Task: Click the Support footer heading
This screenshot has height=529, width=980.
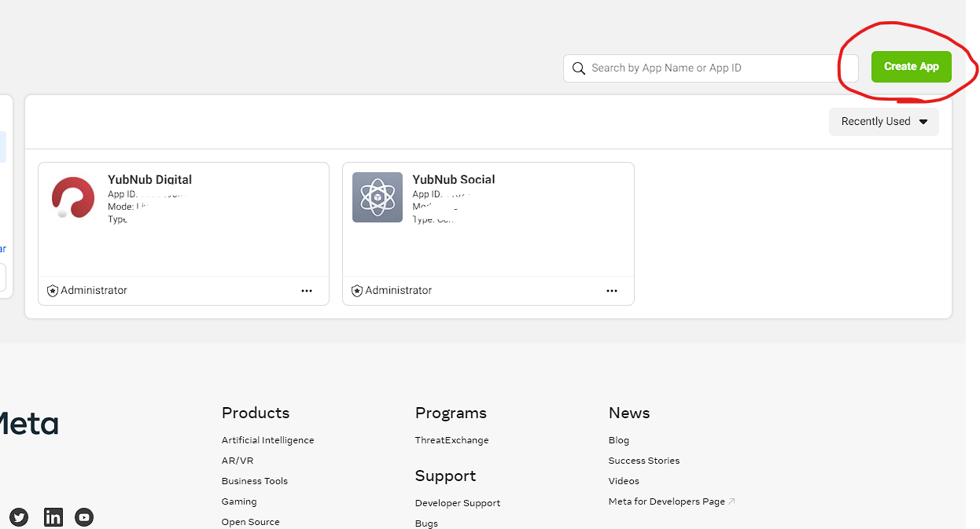Action: (445, 476)
